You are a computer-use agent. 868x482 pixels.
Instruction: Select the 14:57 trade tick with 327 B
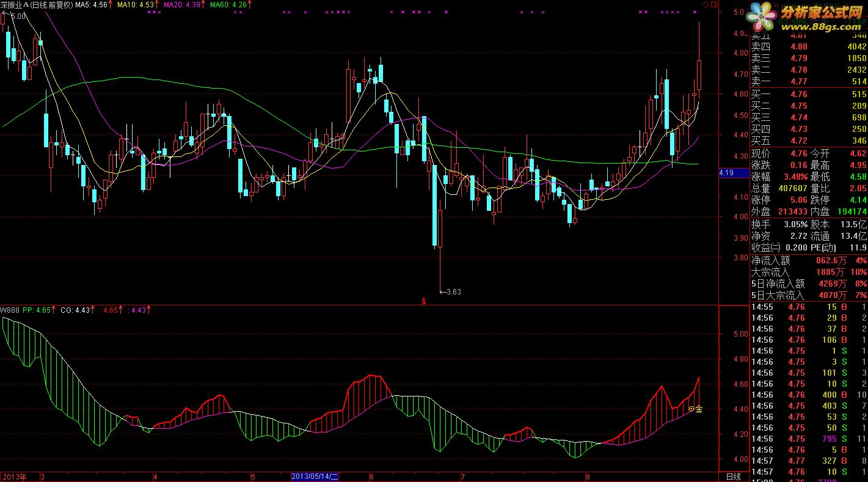click(809, 461)
